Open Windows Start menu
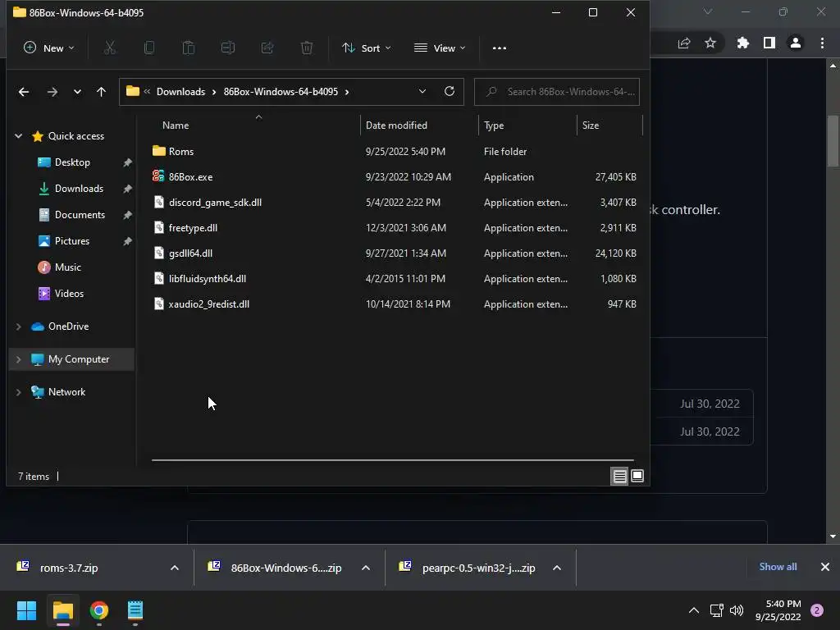840x630 pixels. [26, 610]
